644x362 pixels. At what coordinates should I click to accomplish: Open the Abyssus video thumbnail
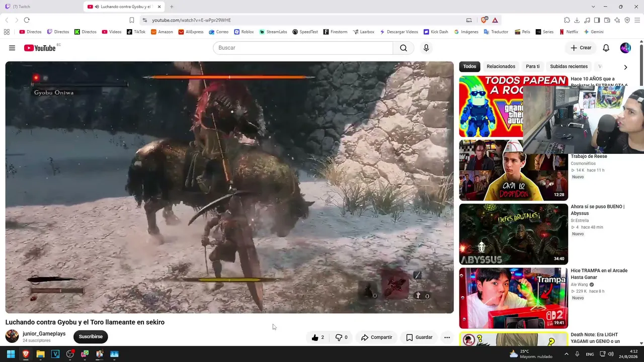[513, 234]
